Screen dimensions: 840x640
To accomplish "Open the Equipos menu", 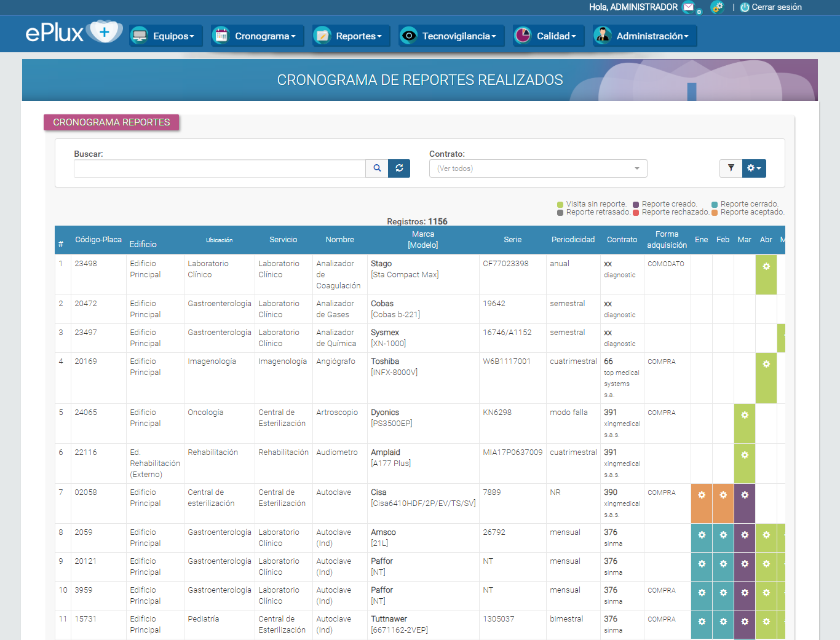I will click(x=165, y=36).
